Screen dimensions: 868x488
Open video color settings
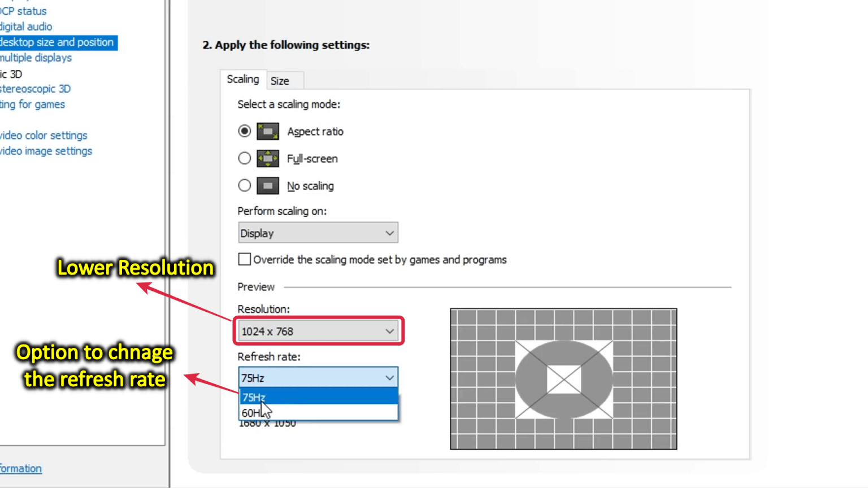tap(43, 135)
